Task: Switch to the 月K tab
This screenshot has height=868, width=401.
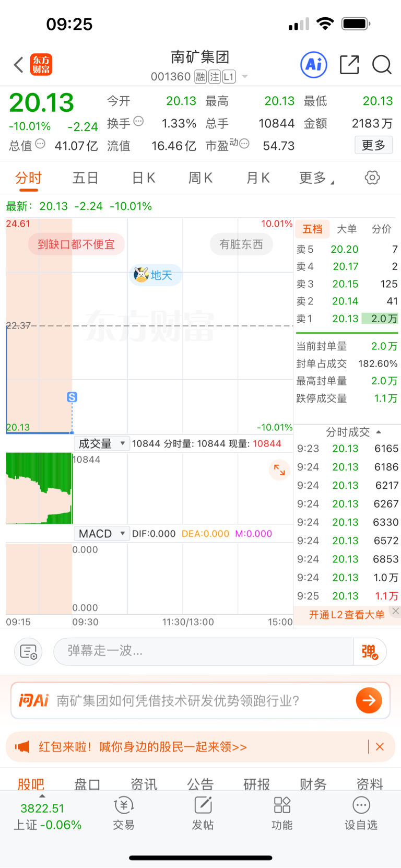Action: pos(258,178)
